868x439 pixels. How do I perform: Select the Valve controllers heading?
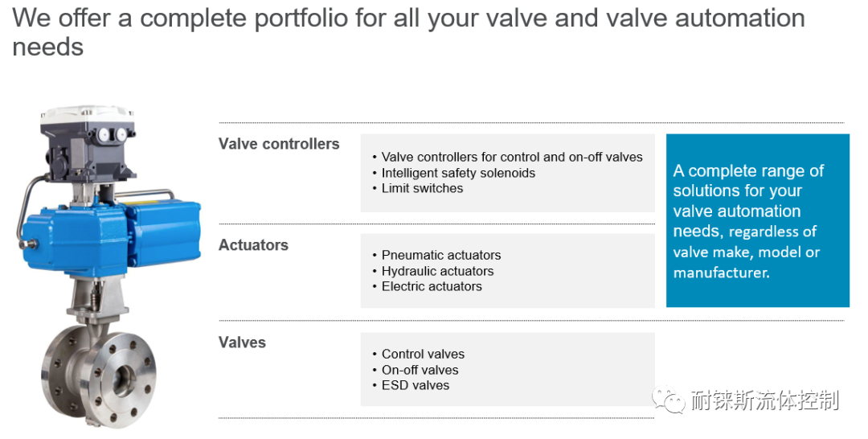tap(279, 144)
